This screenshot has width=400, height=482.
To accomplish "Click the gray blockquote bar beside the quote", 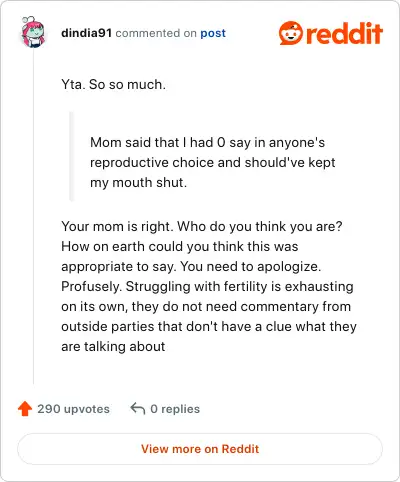I will pyautogui.click(x=71, y=156).
